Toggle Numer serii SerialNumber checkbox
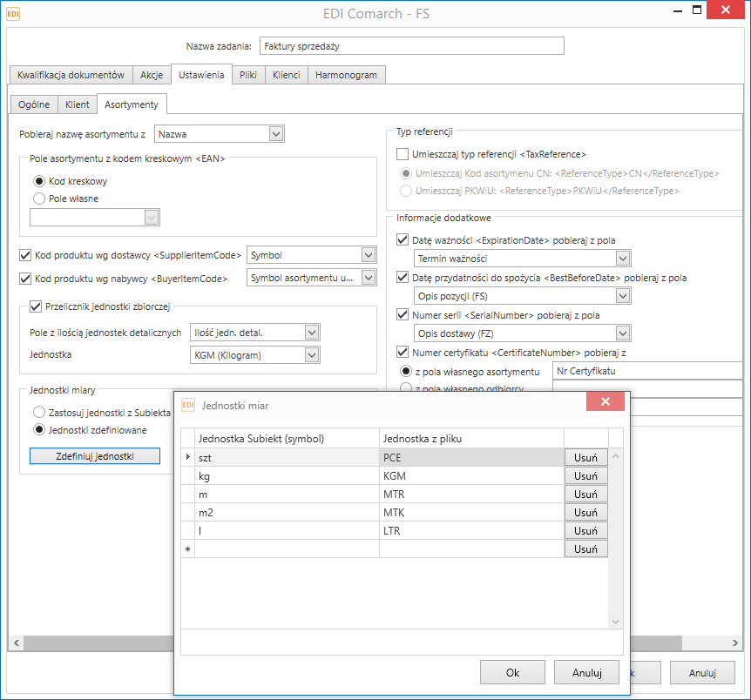Image resolution: width=751 pixels, height=700 pixels. [x=403, y=314]
